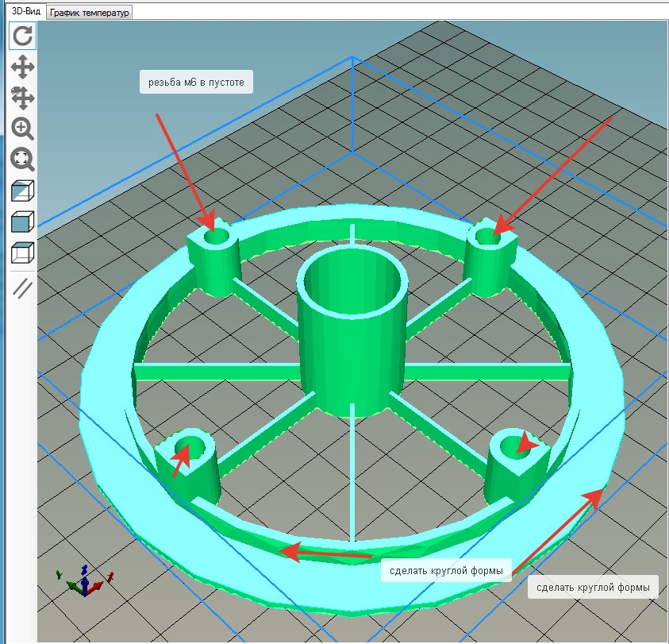Toggle parallel projection diagonal lines icon
Viewport: 669px width, 644px height.
tap(22, 288)
